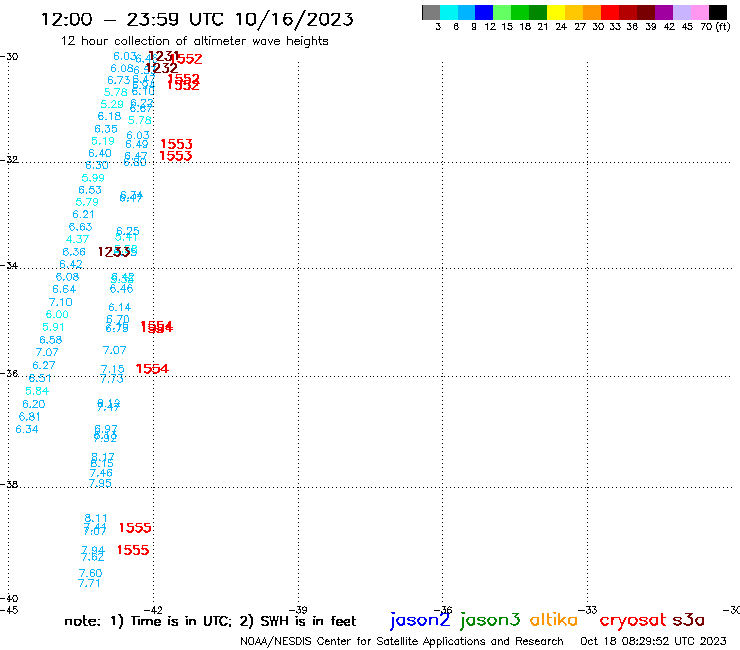
Task: Click the NOAA/NESDIS credit line
Action: pyautogui.click(x=402, y=641)
